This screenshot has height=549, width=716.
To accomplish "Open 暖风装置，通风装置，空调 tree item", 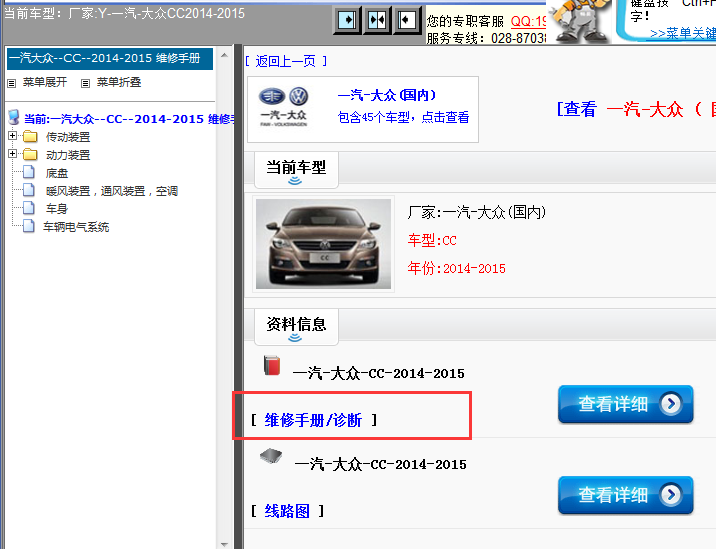I will 112,191.
